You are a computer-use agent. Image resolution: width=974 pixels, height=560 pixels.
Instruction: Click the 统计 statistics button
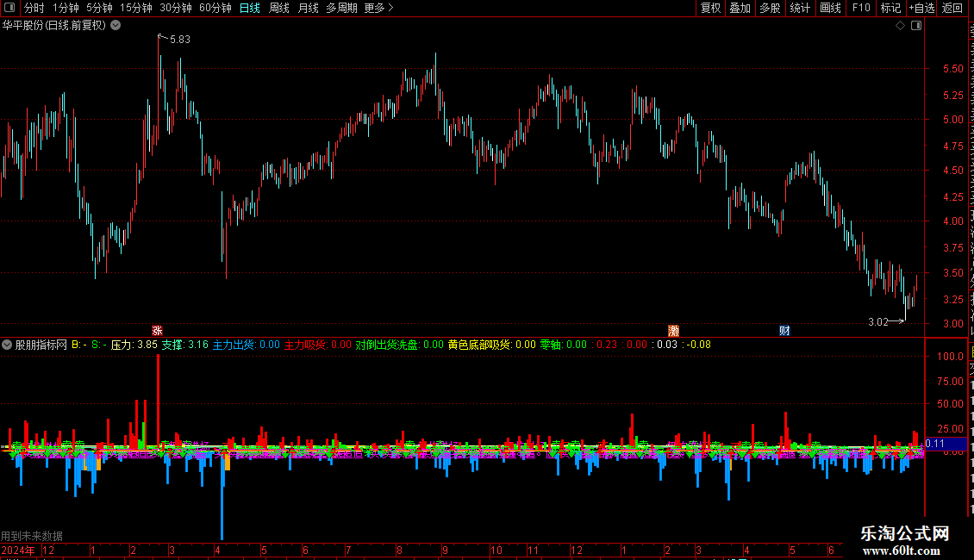799,8
